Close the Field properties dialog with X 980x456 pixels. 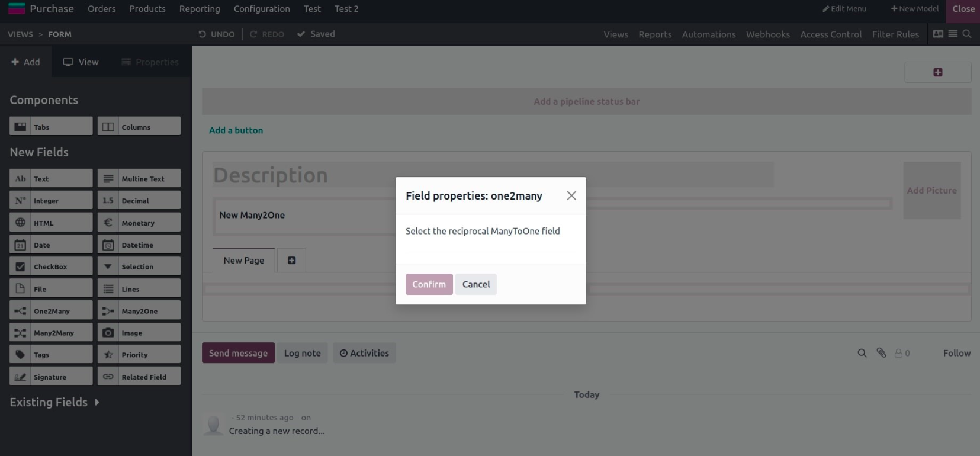571,195
